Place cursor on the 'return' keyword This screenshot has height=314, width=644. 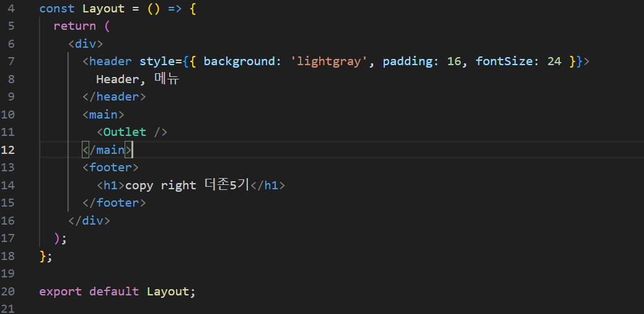click(x=75, y=26)
